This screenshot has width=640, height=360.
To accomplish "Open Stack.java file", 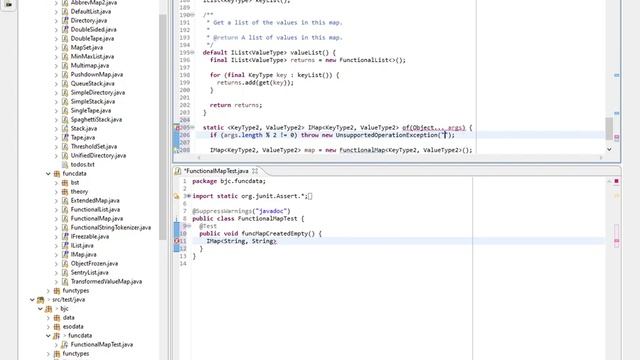I will pyautogui.click(x=84, y=128).
